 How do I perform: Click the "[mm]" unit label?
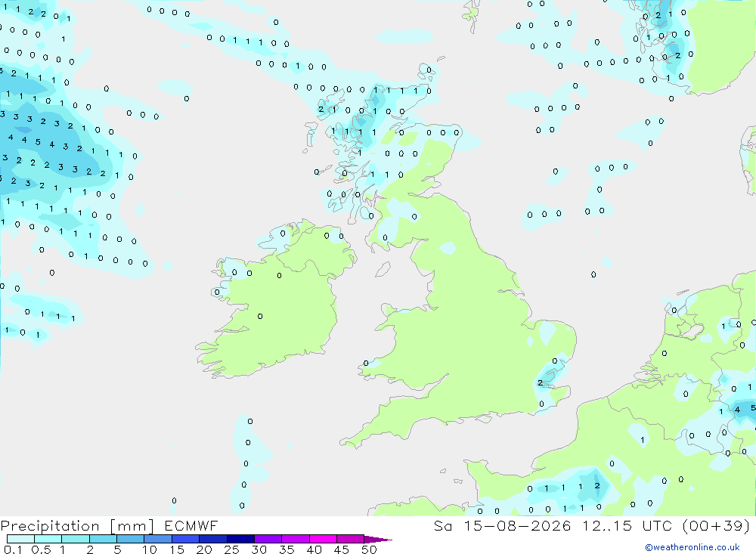click(x=132, y=526)
